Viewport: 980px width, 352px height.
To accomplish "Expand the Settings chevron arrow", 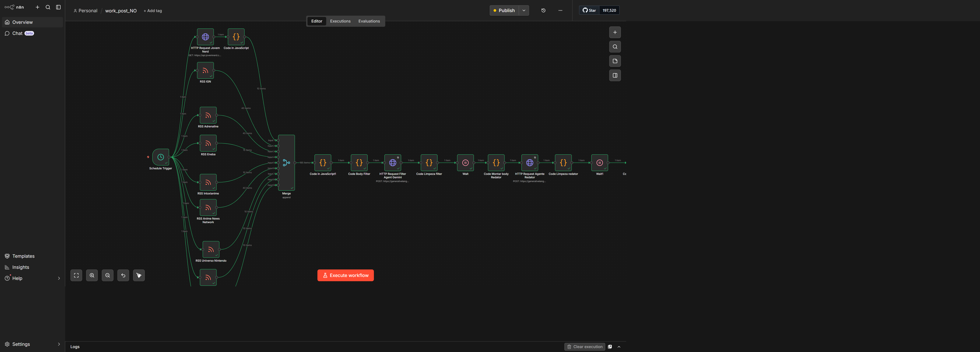I will tap(59, 344).
